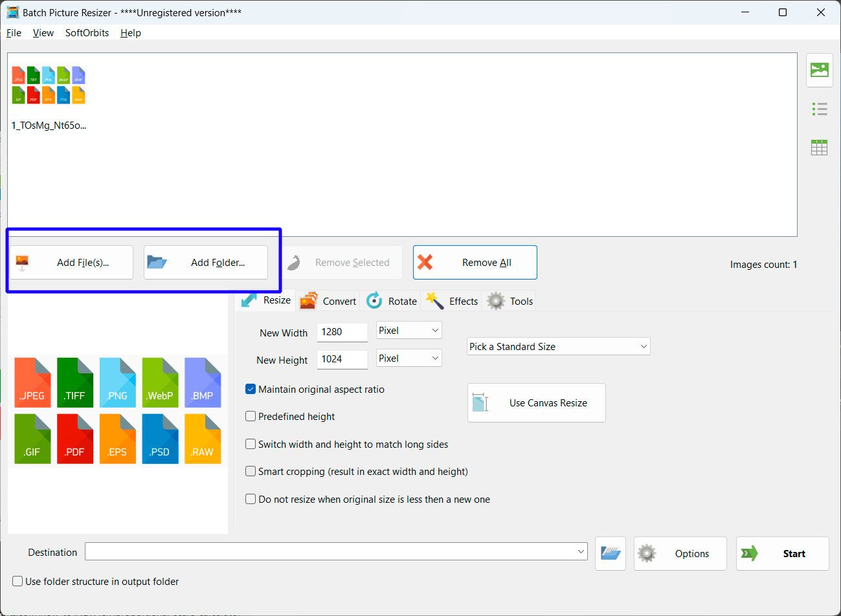Viewport: 841px width, 616px height.
Task: Click the large .WebP format icon
Action: click(160, 382)
